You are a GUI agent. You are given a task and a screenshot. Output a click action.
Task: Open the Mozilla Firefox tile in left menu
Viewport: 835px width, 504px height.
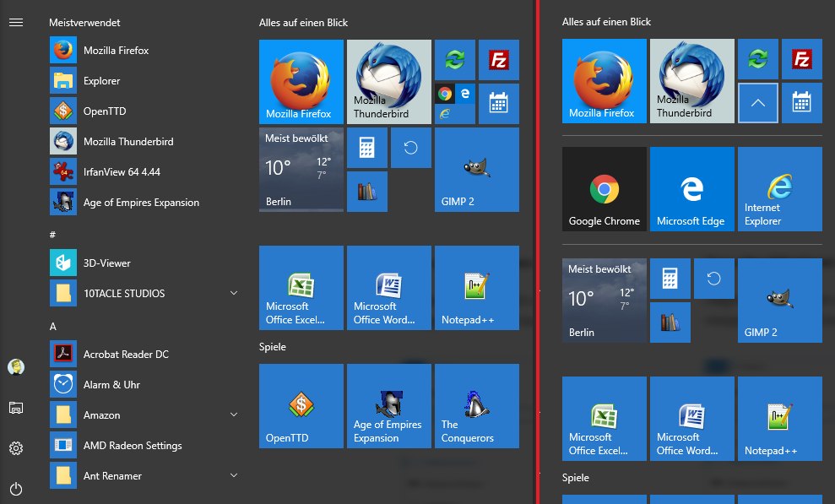[x=301, y=82]
